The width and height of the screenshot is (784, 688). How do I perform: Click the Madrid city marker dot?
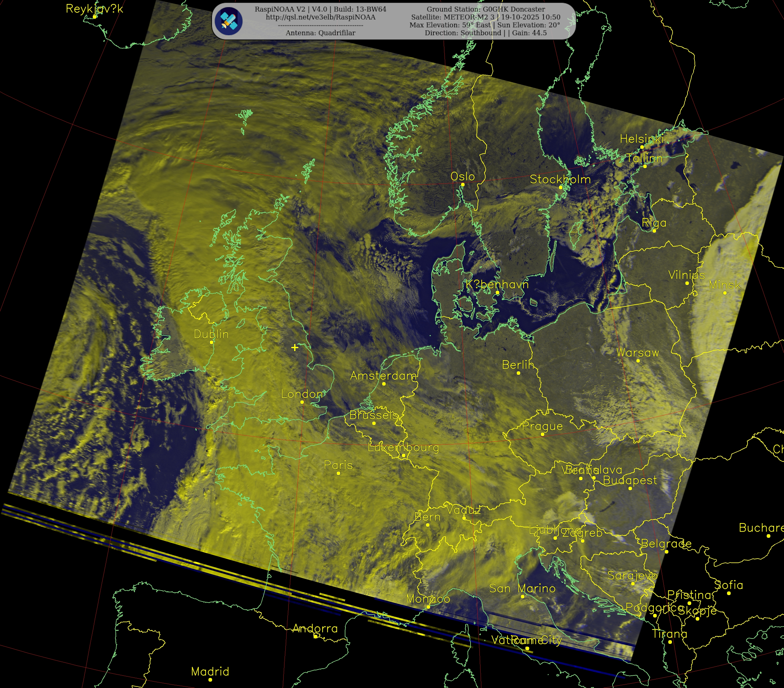[x=210, y=679]
